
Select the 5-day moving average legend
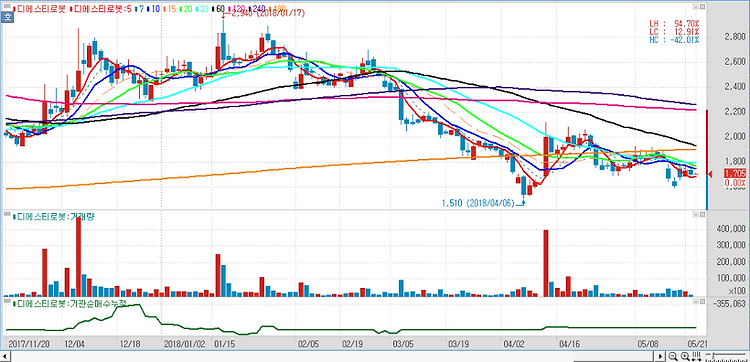(100, 9)
